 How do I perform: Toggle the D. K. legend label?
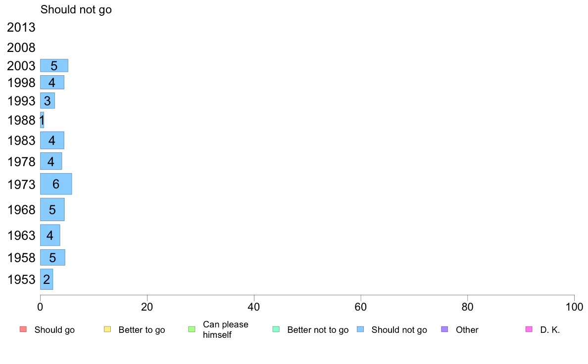(550, 330)
